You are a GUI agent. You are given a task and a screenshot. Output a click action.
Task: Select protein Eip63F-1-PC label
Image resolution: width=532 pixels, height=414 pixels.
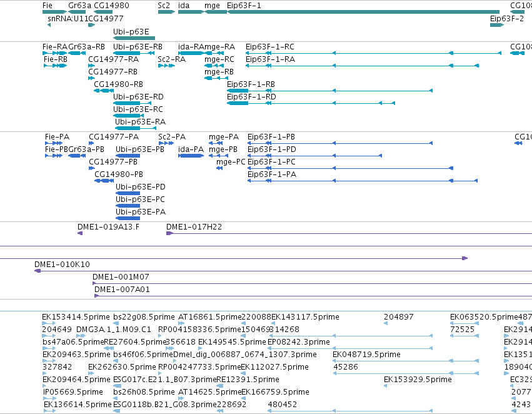(x=272, y=162)
